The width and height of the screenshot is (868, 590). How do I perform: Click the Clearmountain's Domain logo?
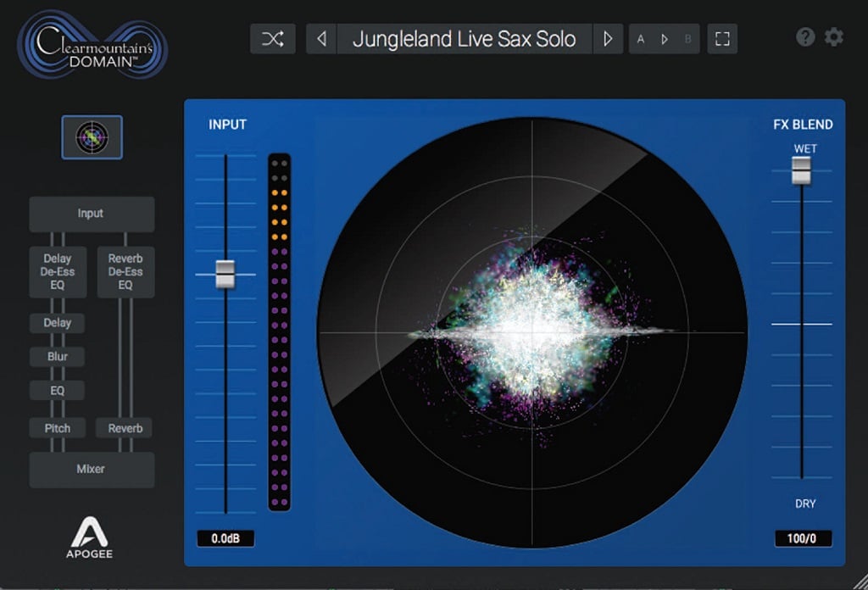click(92, 44)
